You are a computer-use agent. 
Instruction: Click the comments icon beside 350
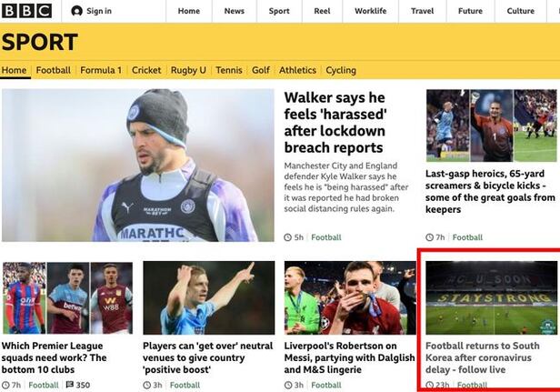[70, 385]
